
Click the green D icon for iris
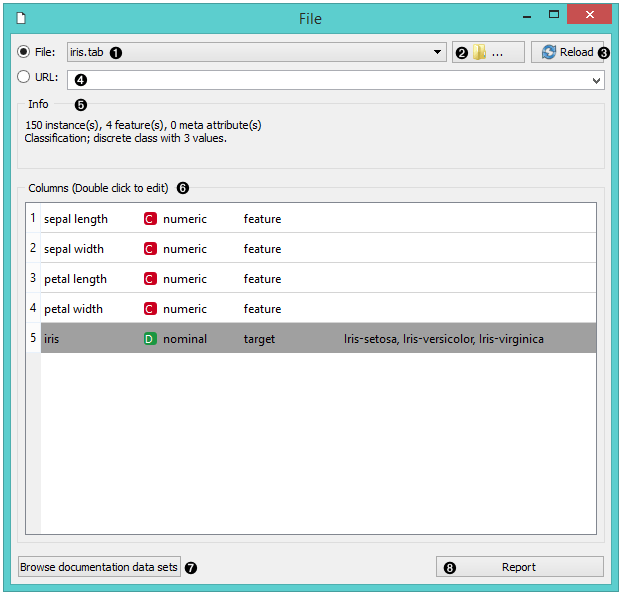(150, 339)
